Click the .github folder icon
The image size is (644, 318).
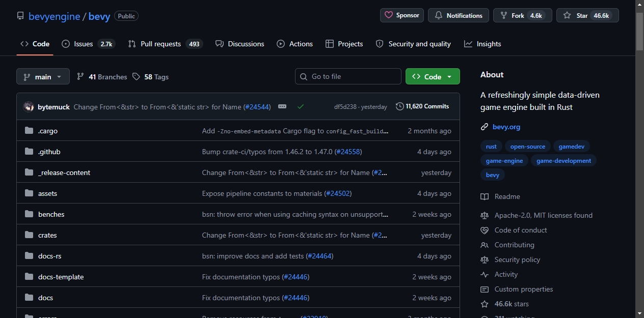coord(29,152)
